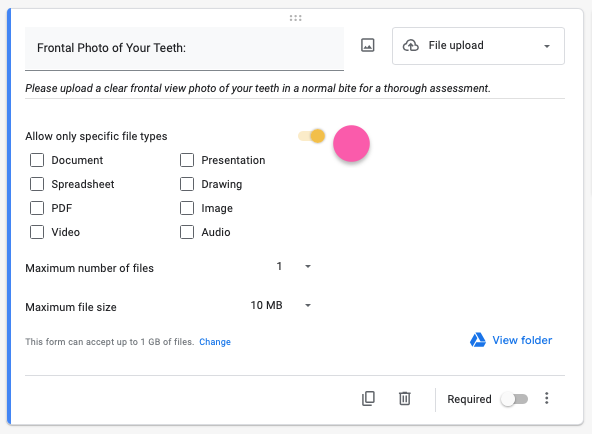
Task: Toggle the Allow only specific file types switch
Action: click(312, 136)
